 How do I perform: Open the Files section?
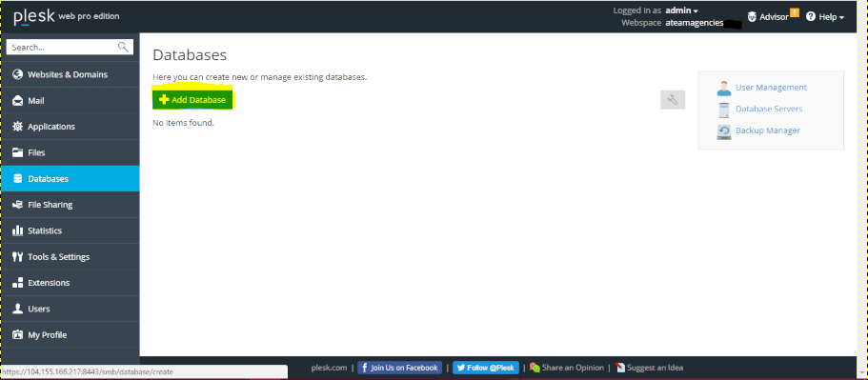click(x=70, y=152)
